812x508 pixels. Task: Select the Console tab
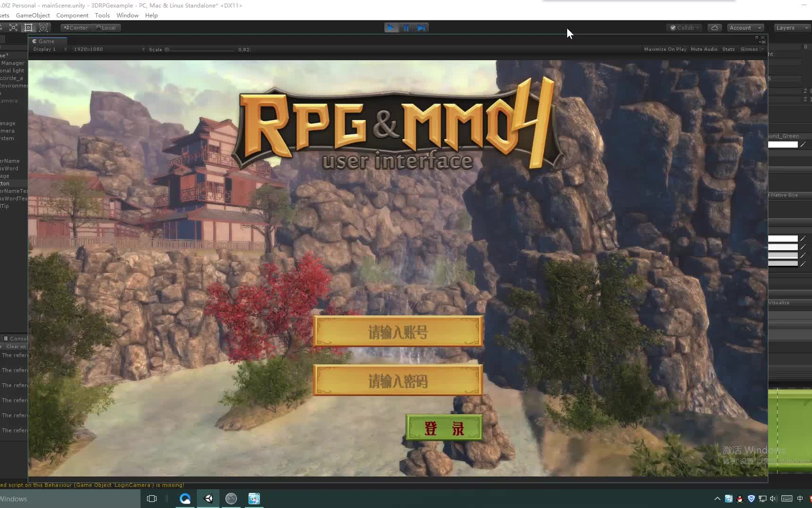[15, 339]
